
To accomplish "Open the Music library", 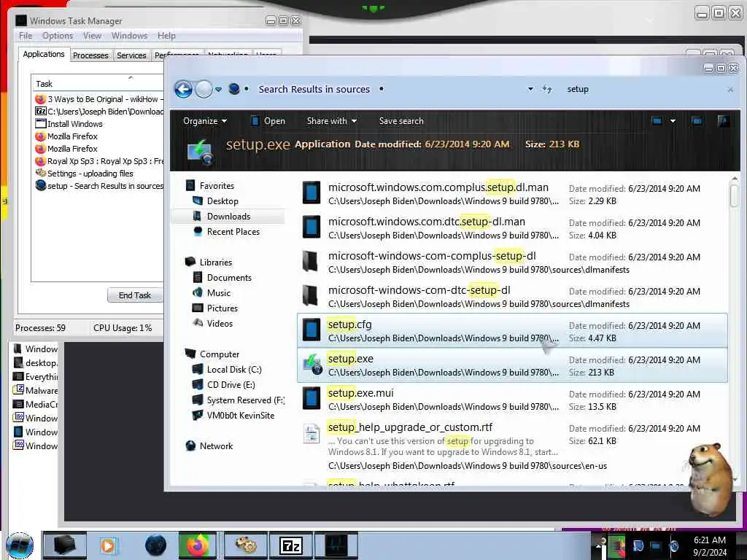I will [218, 293].
